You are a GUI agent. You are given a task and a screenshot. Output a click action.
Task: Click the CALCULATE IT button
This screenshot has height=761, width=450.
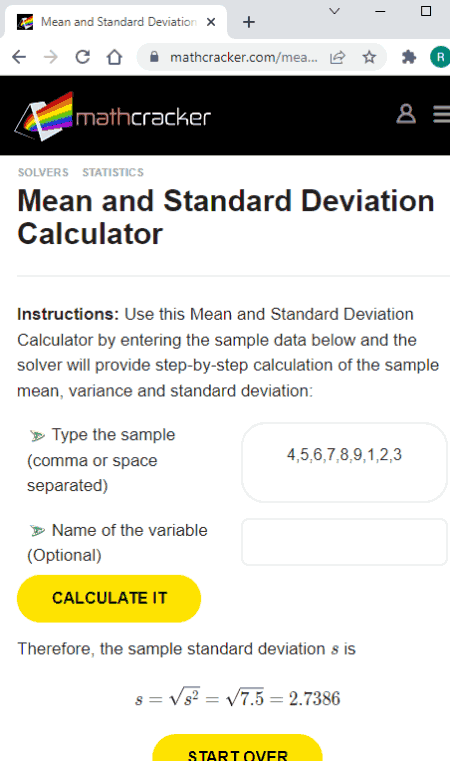tap(109, 598)
